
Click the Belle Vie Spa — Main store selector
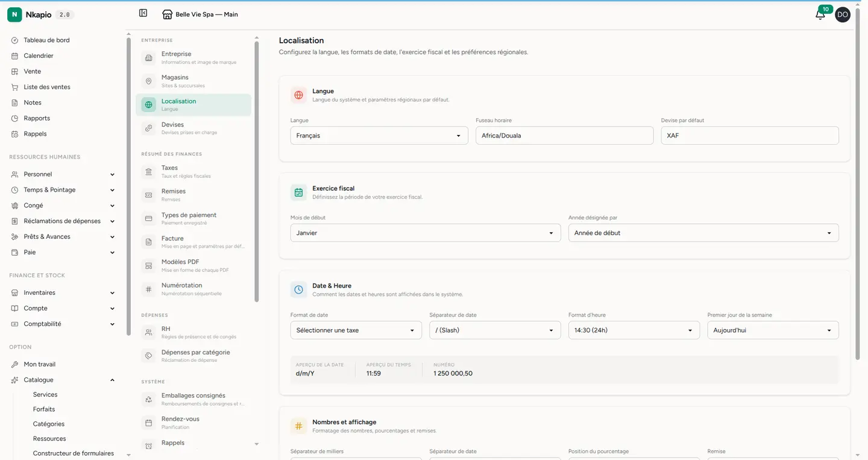click(x=201, y=14)
